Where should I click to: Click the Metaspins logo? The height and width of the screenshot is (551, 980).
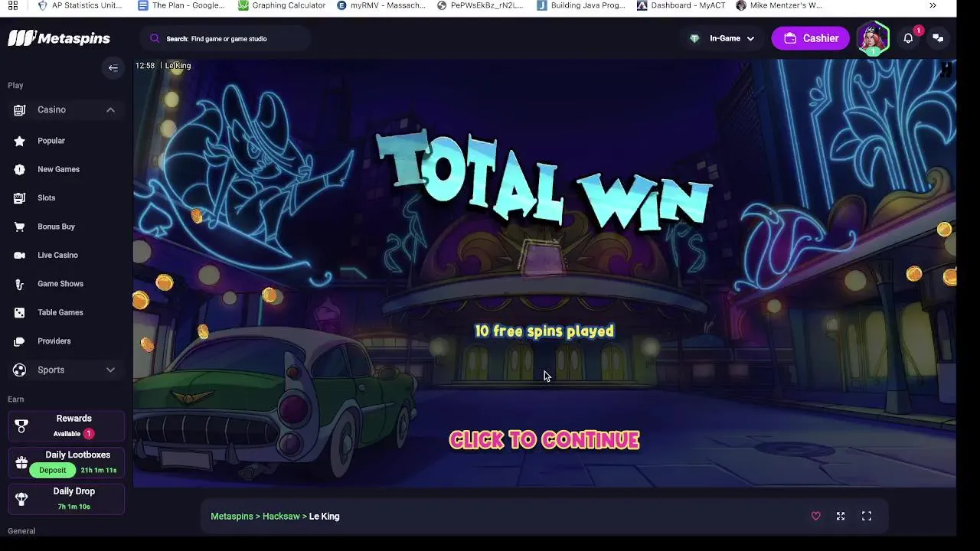(59, 38)
